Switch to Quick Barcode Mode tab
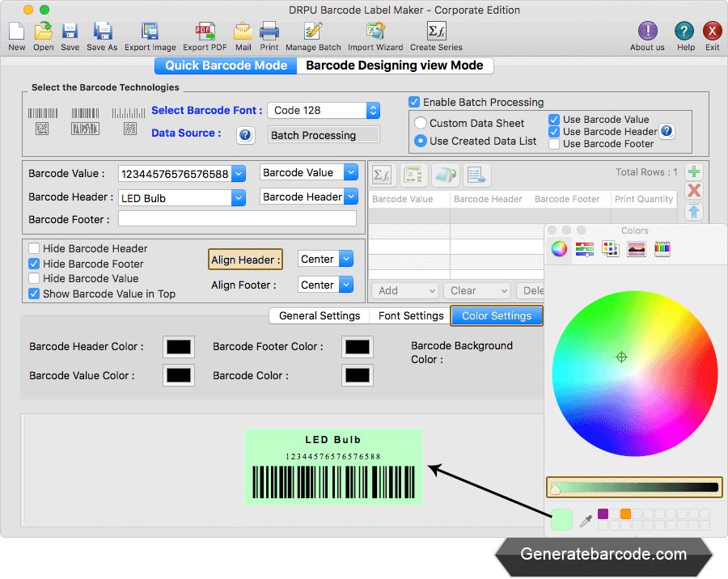This screenshot has width=728, height=579. (x=226, y=66)
